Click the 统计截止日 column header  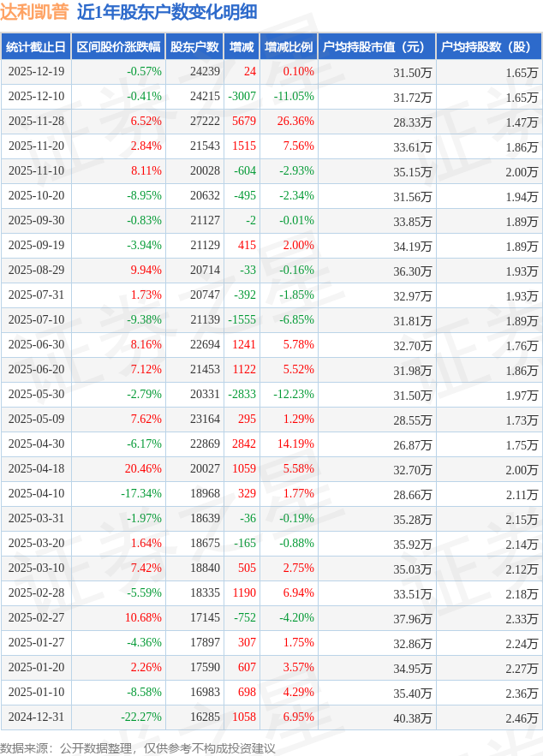click(x=36, y=47)
